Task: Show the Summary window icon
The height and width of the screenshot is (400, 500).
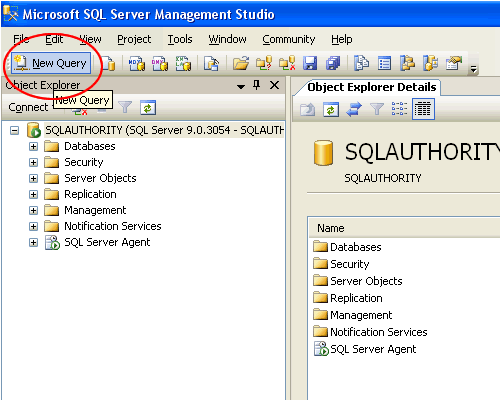Action: click(384, 63)
